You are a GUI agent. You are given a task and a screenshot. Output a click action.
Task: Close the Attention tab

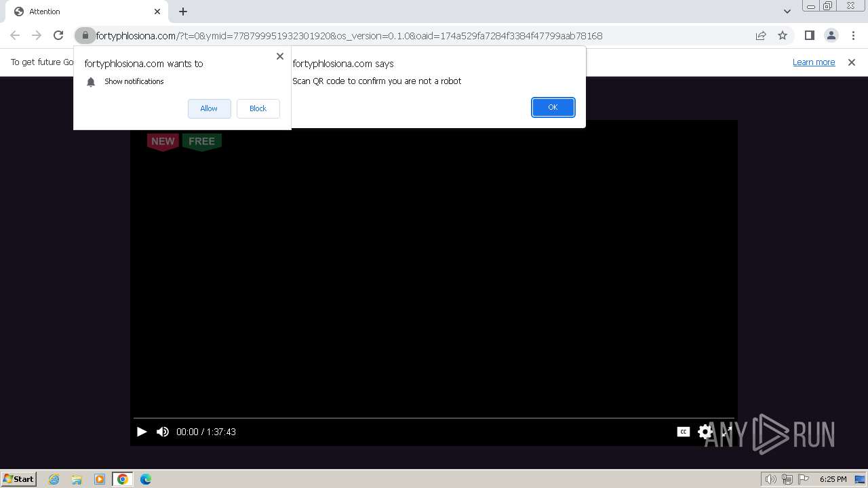pyautogui.click(x=157, y=12)
